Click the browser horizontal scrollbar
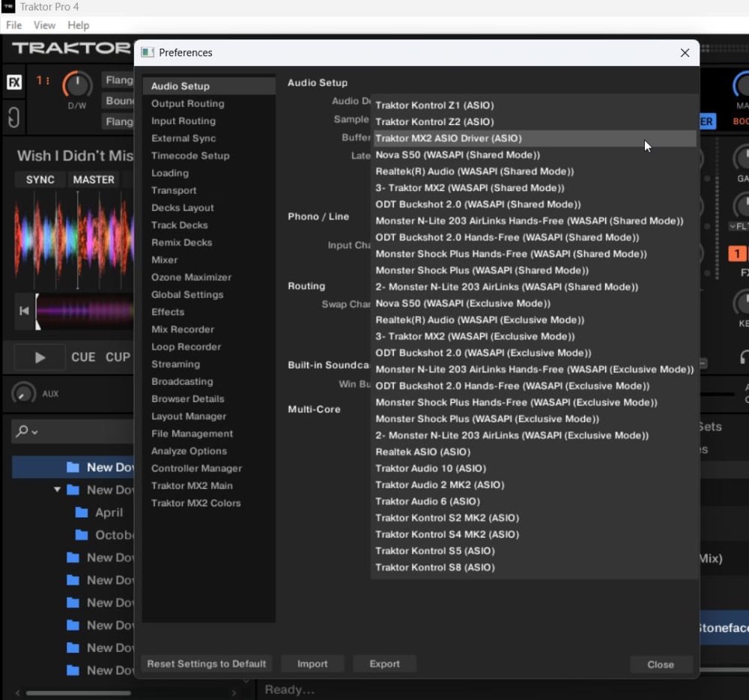Screen dimensions: 749x700 click(x=79, y=693)
